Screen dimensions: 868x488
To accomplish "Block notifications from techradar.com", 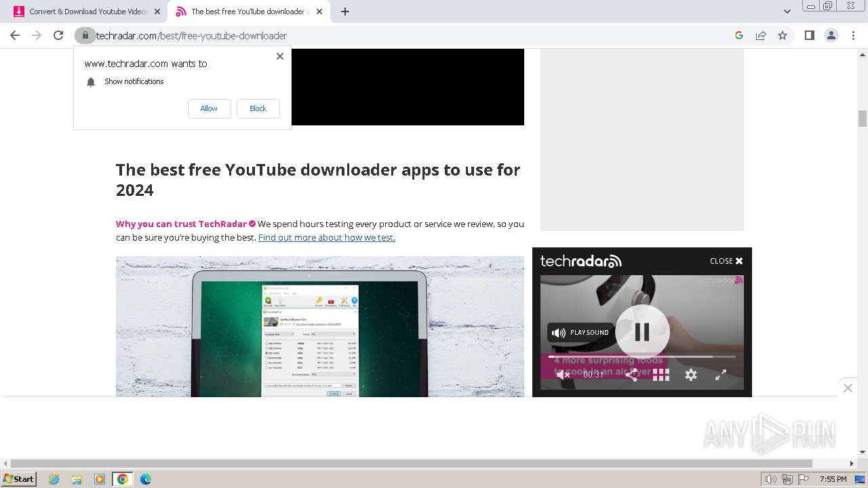I will click(x=258, y=108).
